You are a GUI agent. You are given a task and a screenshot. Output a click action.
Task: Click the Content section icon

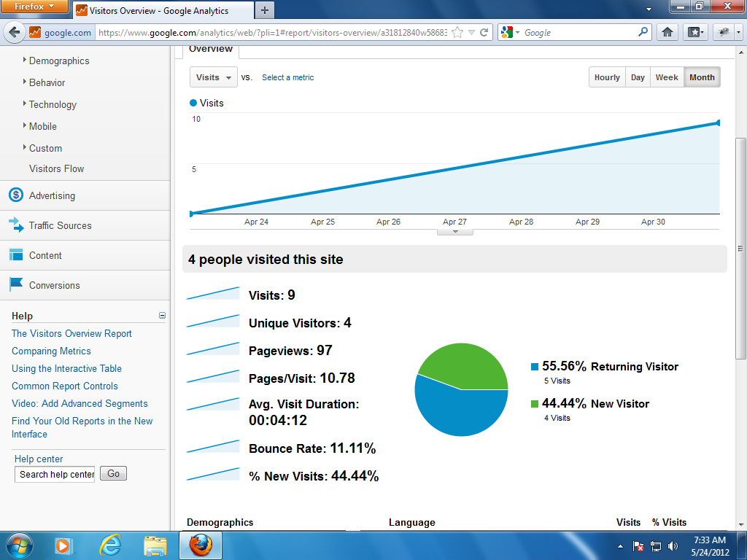click(16, 255)
